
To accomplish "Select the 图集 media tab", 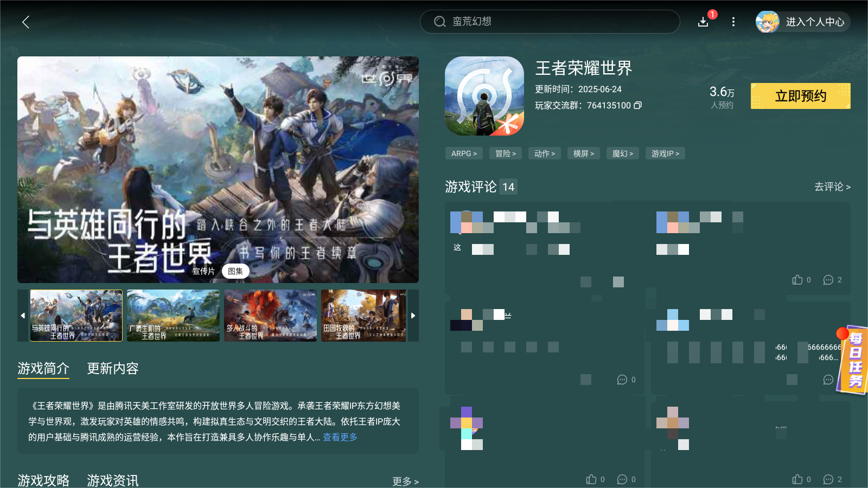I will click(235, 271).
